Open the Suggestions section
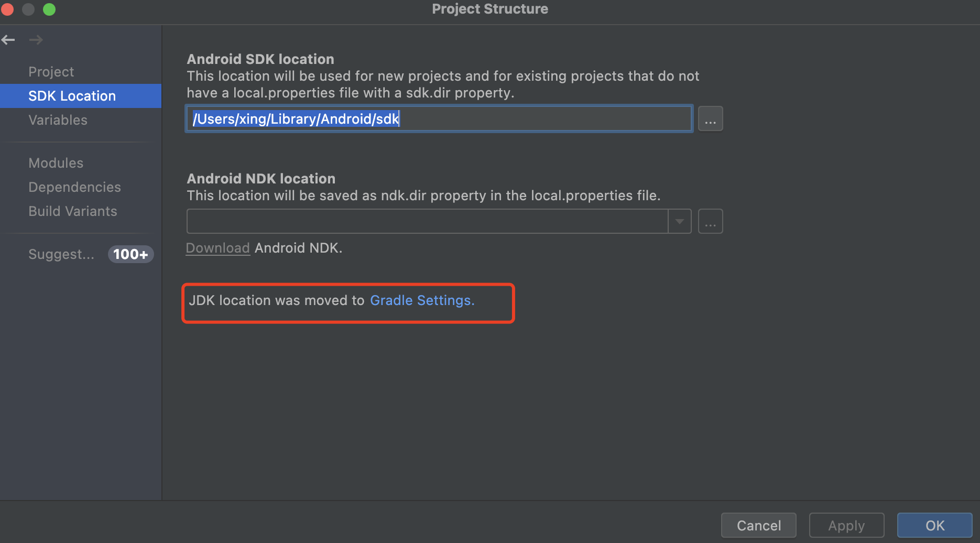 (x=61, y=254)
